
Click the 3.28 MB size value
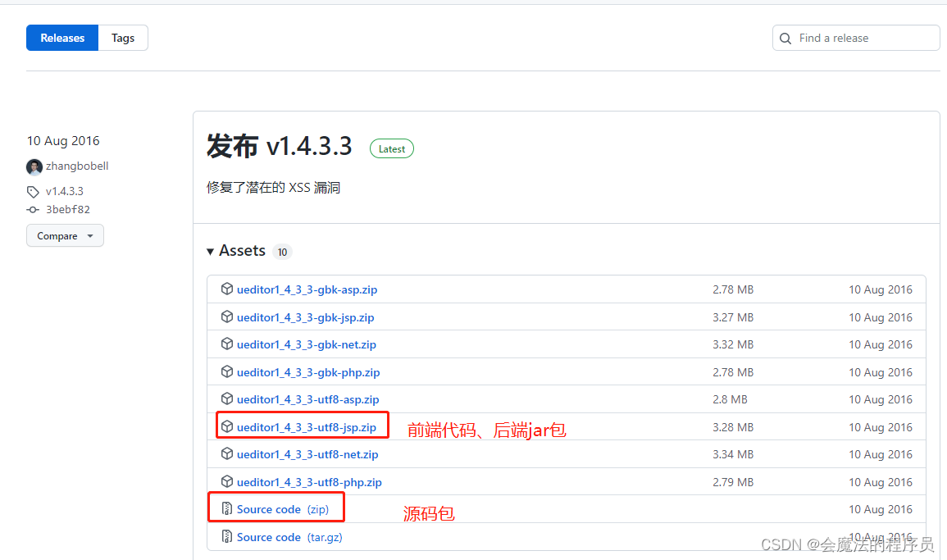click(733, 427)
